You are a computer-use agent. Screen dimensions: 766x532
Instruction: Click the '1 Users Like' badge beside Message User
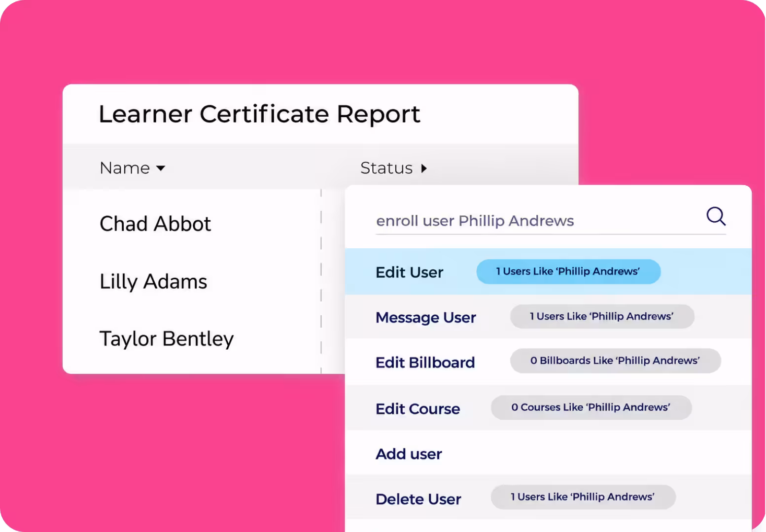point(602,316)
